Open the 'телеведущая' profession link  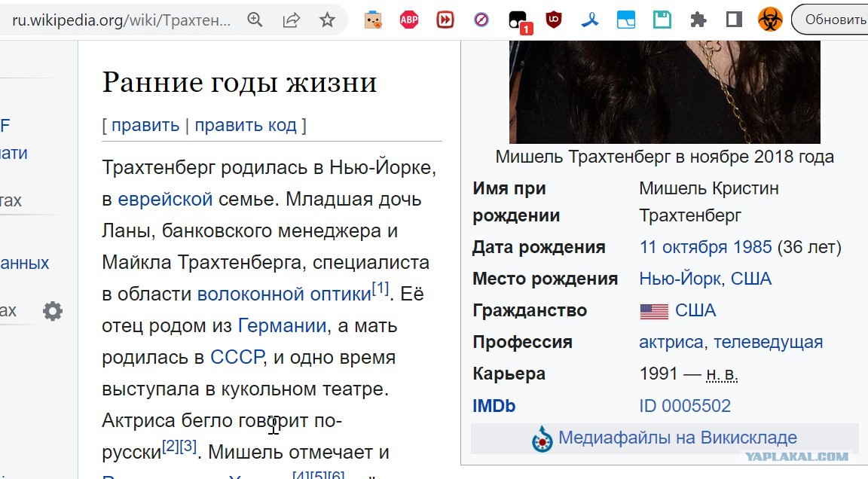769,343
